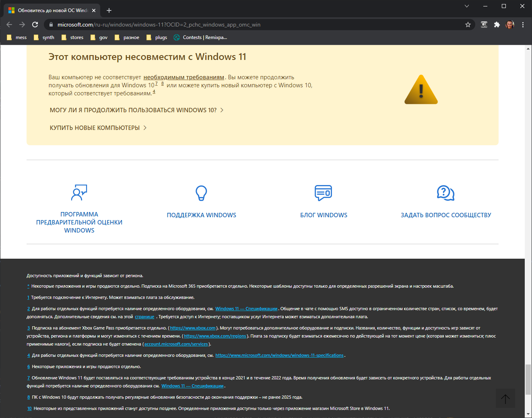The image size is (532, 418).
Task: Click superscript 4 after требованиям
Action: pos(154,92)
